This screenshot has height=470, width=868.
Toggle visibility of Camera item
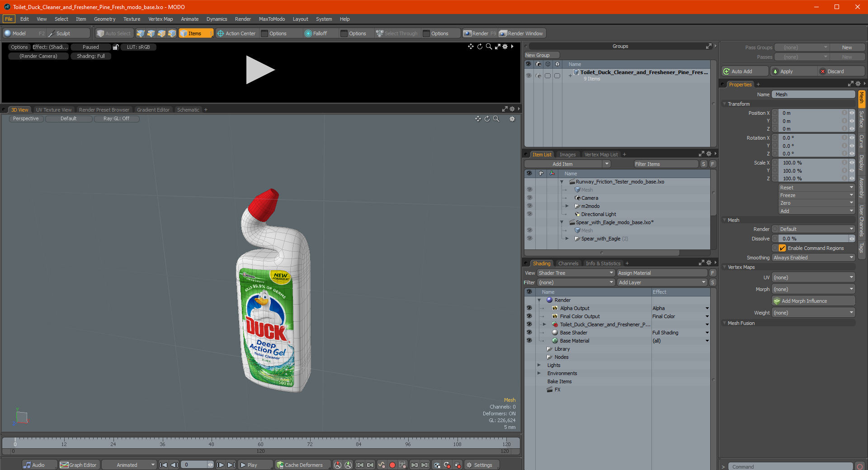click(x=529, y=198)
